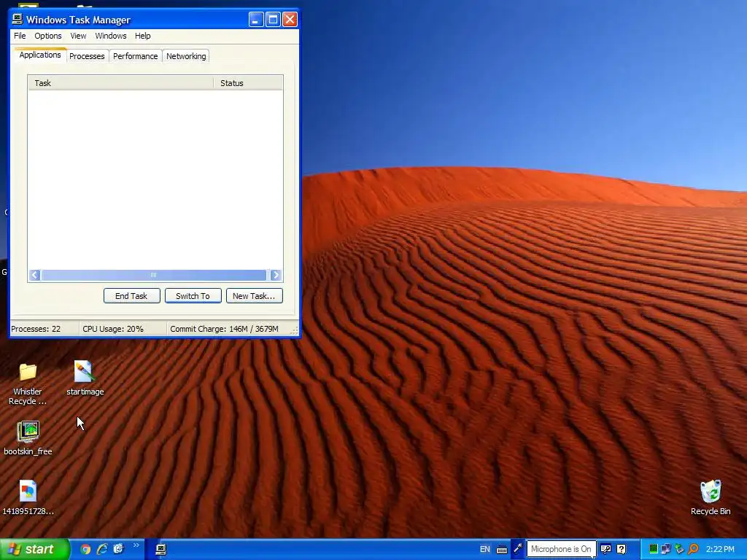Click the 2:22 PM taskbar clock
Image resolution: width=747 pixels, height=560 pixels.
click(720, 549)
